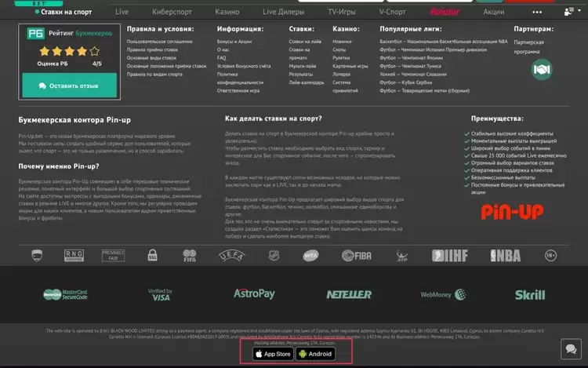Click the AstroPay logo
This screenshot has height=368, width=588.
click(254, 293)
